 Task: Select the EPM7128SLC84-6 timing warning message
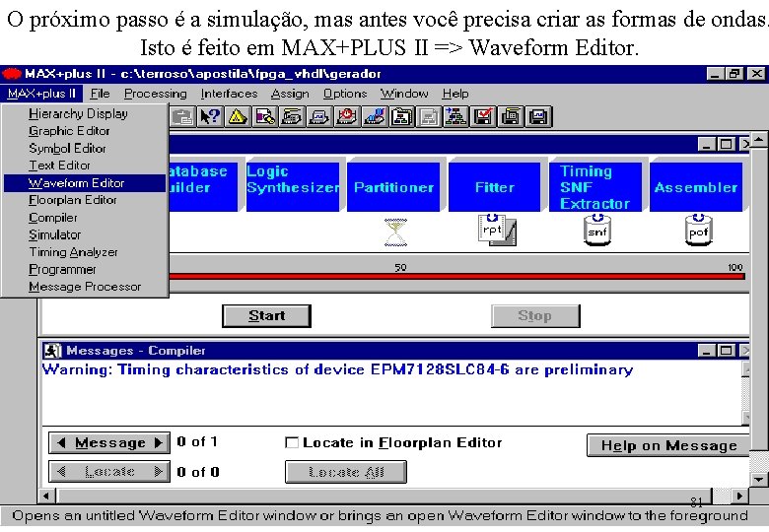tap(337, 369)
